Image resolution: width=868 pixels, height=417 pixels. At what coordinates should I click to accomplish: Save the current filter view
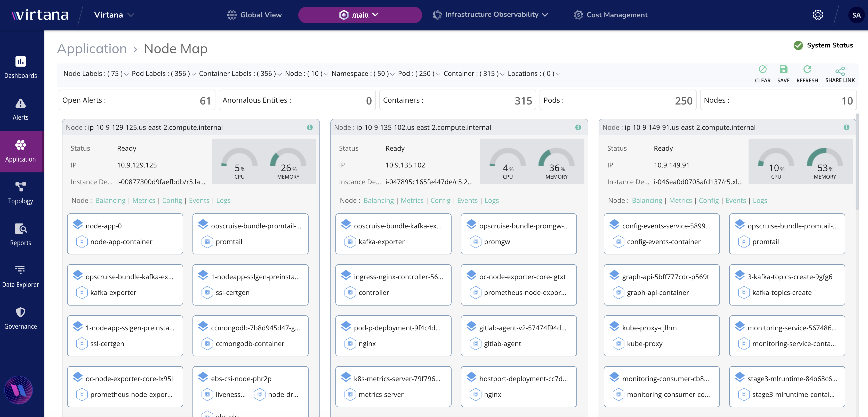click(x=783, y=74)
